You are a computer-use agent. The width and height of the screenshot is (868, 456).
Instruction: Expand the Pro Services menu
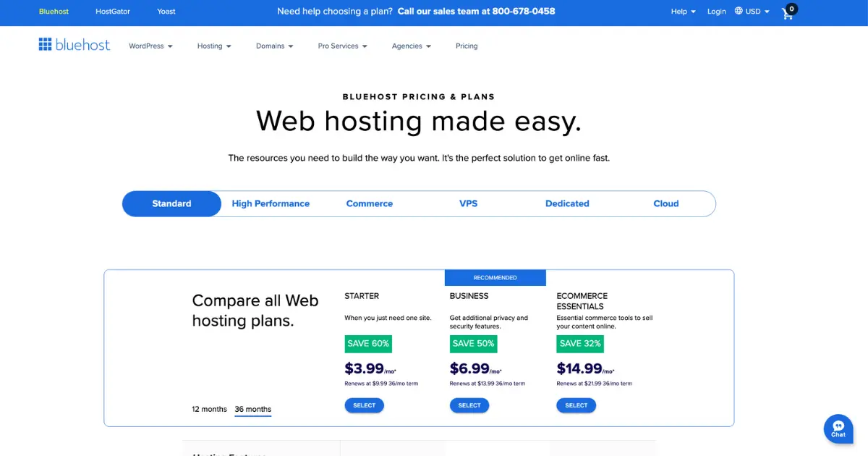click(x=343, y=46)
